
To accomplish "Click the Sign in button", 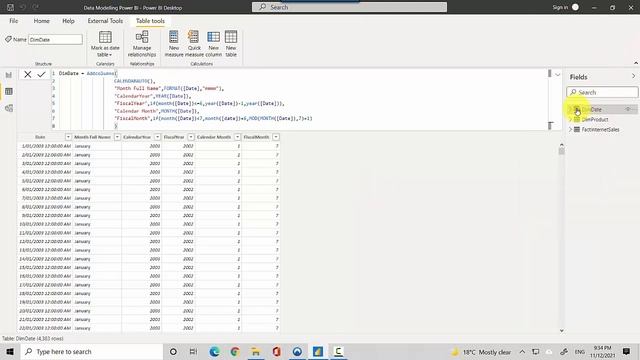I will (x=565, y=7).
